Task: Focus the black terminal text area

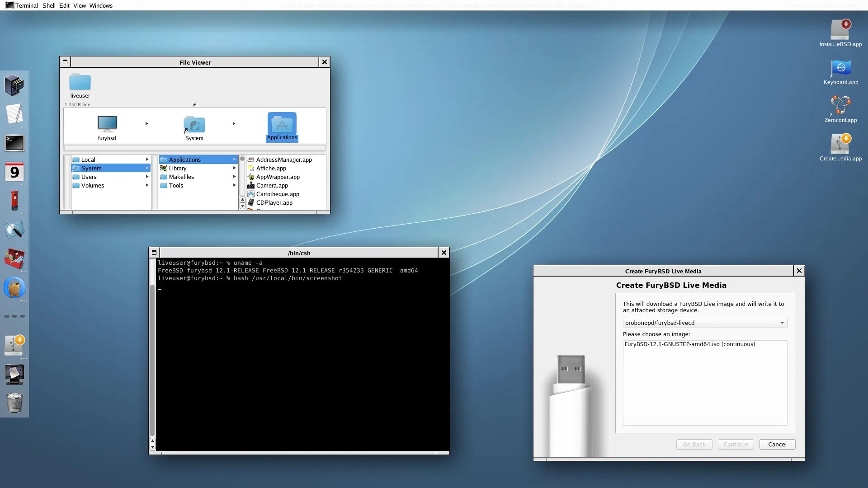Action: 302,355
